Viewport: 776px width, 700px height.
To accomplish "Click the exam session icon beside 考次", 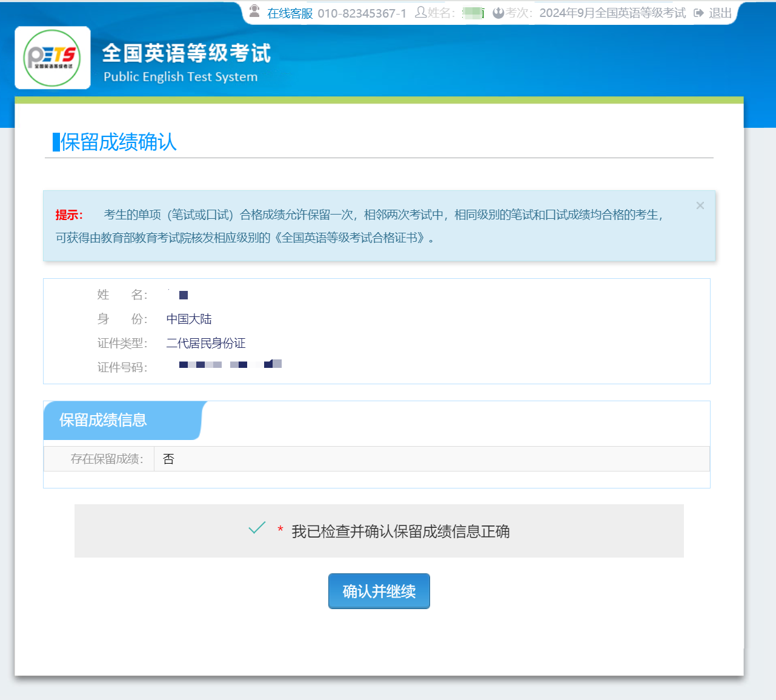I will click(x=498, y=13).
